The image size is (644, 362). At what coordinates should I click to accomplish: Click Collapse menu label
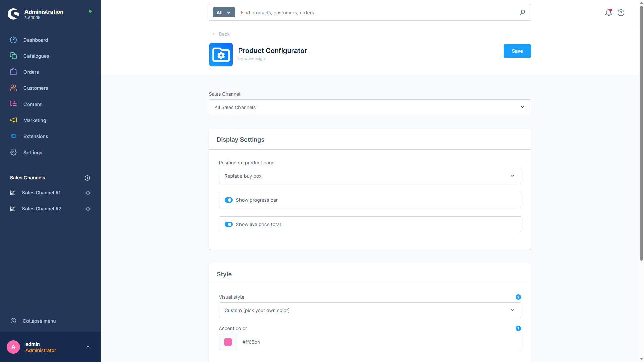[39, 321]
